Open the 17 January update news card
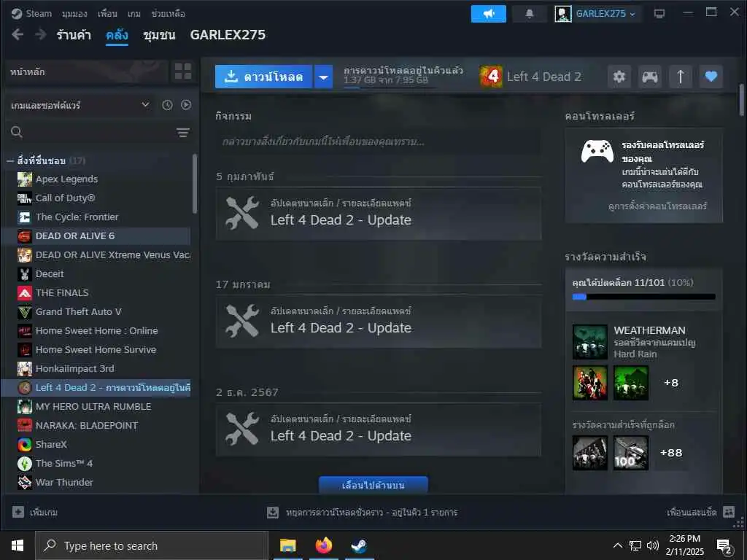The height and width of the screenshot is (560, 747). tap(379, 322)
